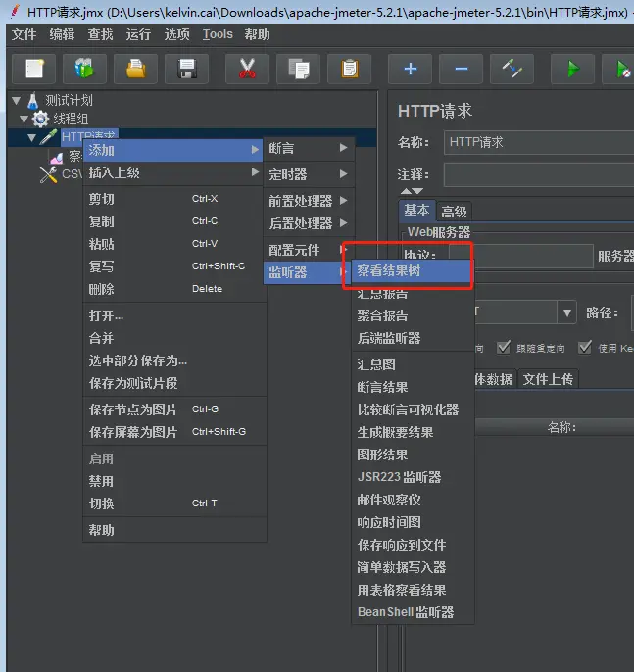Click the thread group gear icon
The width and height of the screenshot is (634, 672).
41,119
